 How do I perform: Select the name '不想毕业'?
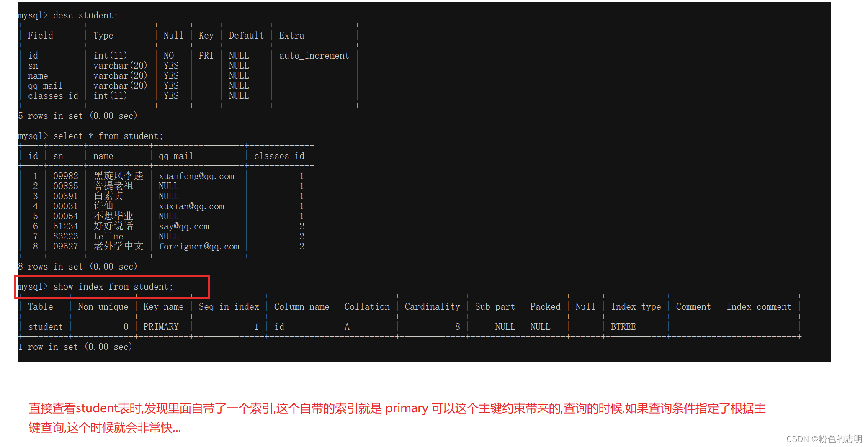pos(113,216)
